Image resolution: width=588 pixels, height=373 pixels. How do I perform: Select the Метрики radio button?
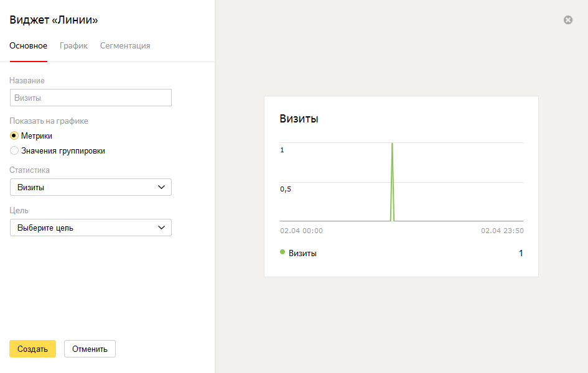tap(14, 136)
